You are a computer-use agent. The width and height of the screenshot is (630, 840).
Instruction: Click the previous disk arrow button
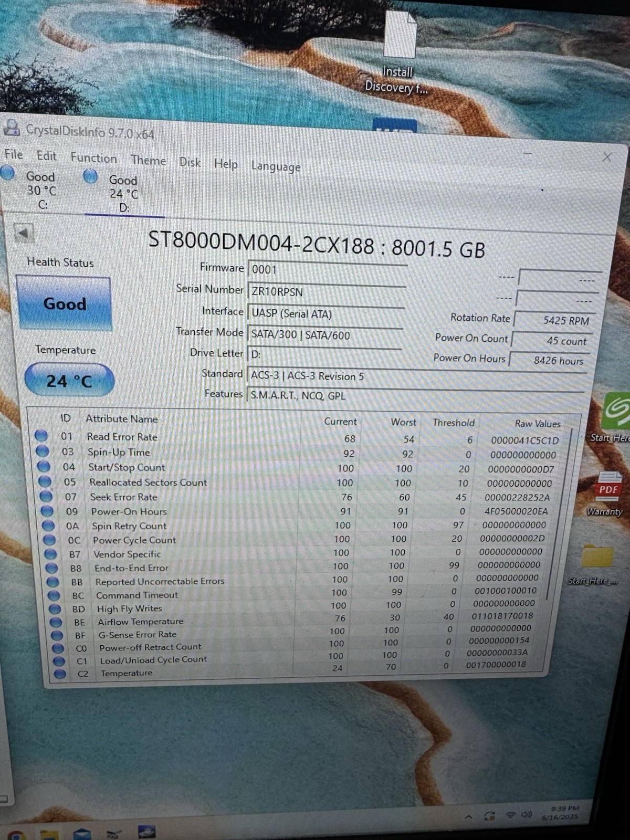tap(23, 233)
